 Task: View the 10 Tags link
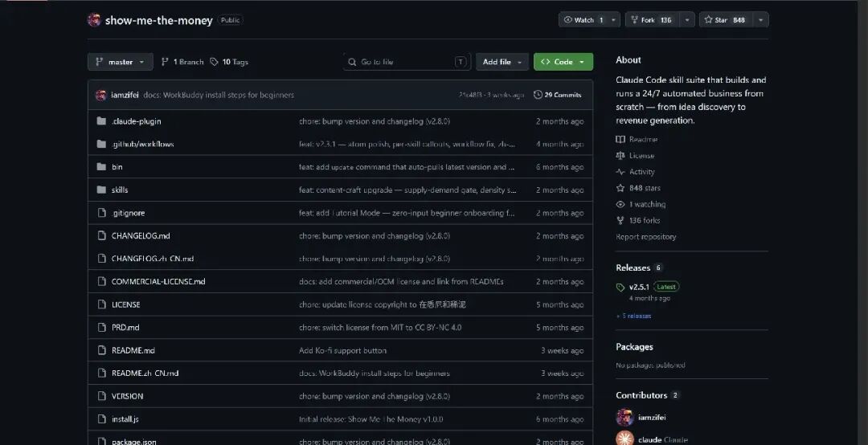(228, 62)
